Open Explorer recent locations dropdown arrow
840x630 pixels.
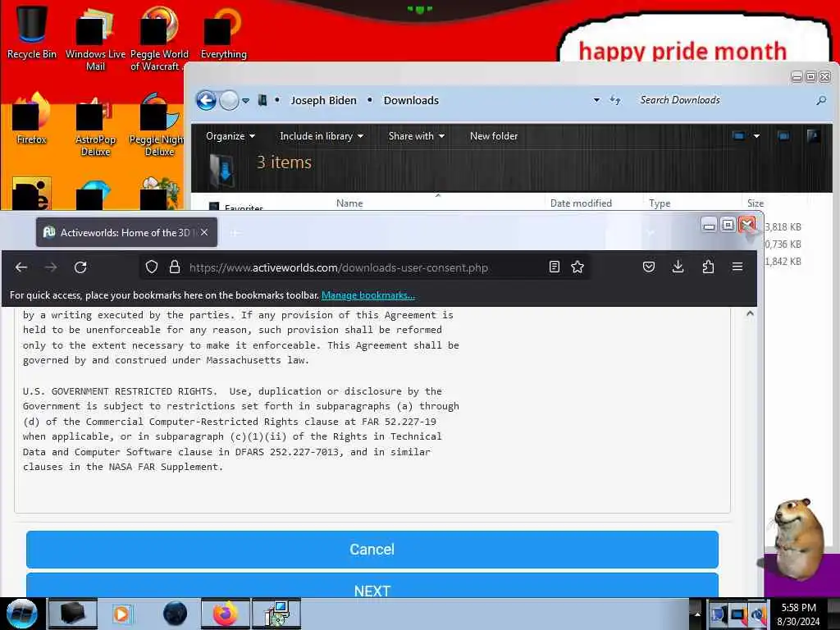coord(245,100)
